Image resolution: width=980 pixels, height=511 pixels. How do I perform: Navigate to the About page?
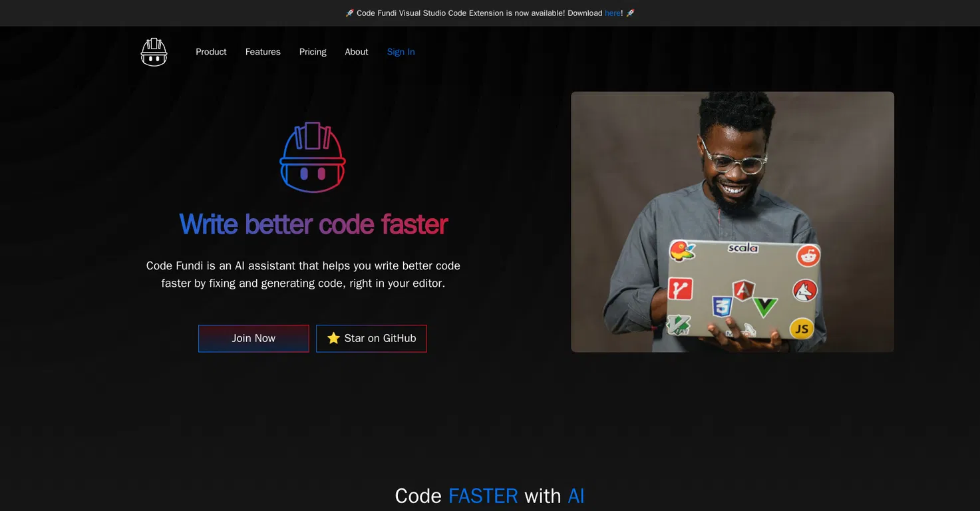356,52
